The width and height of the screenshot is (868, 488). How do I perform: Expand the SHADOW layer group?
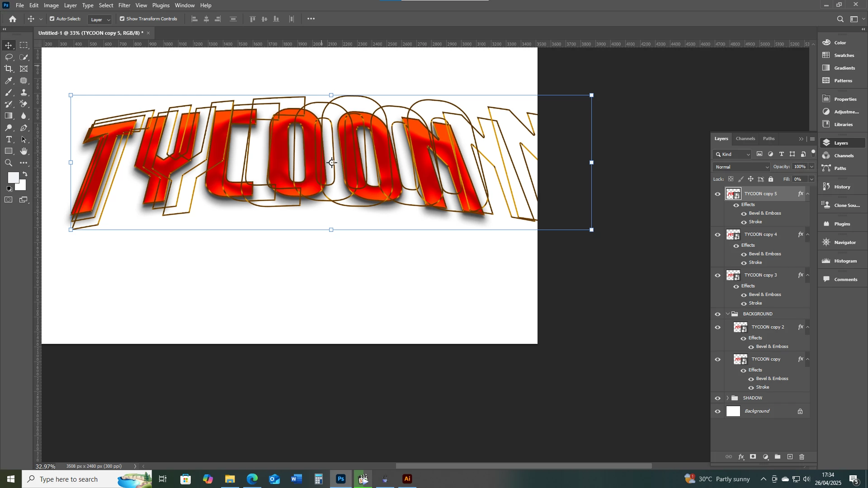tap(727, 398)
